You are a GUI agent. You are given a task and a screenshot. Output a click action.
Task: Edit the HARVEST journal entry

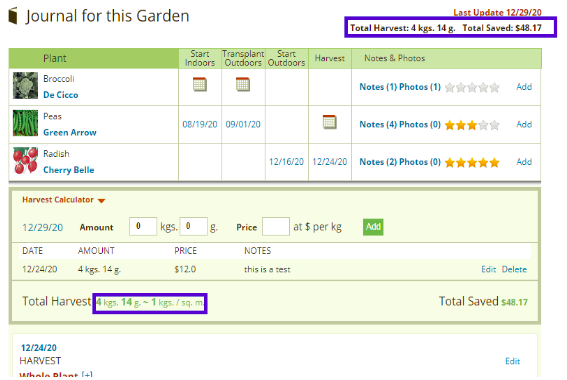(512, 361)
